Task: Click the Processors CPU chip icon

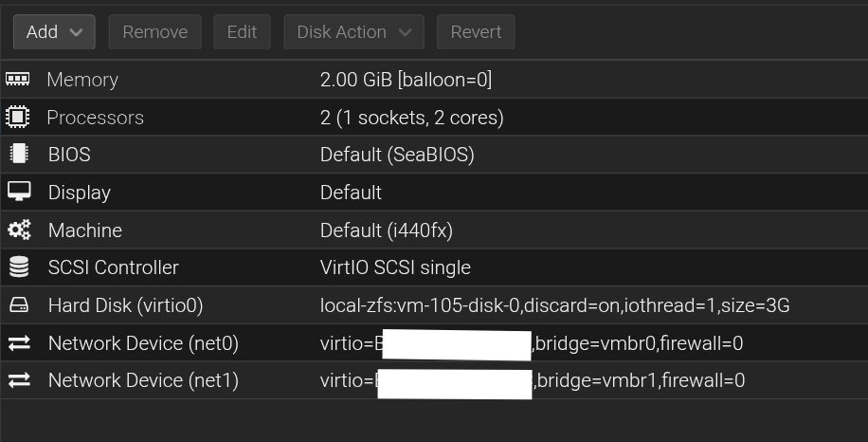Action: 18,118
